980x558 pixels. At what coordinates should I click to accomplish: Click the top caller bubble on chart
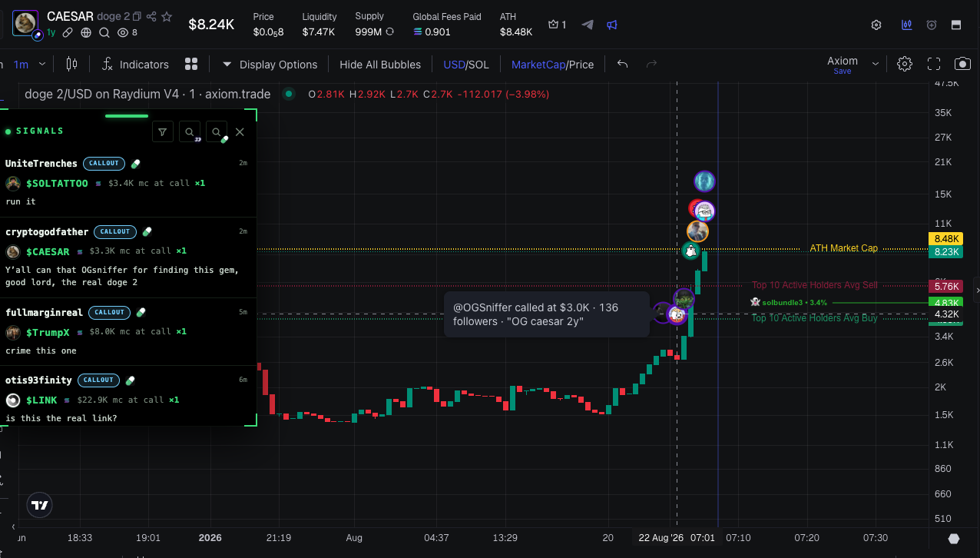pos(704,181)
